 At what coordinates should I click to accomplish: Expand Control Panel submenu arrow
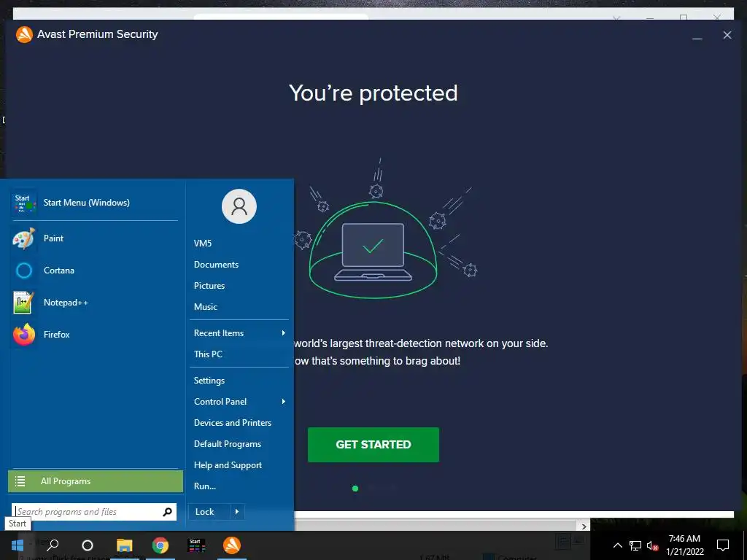[284, 402]
